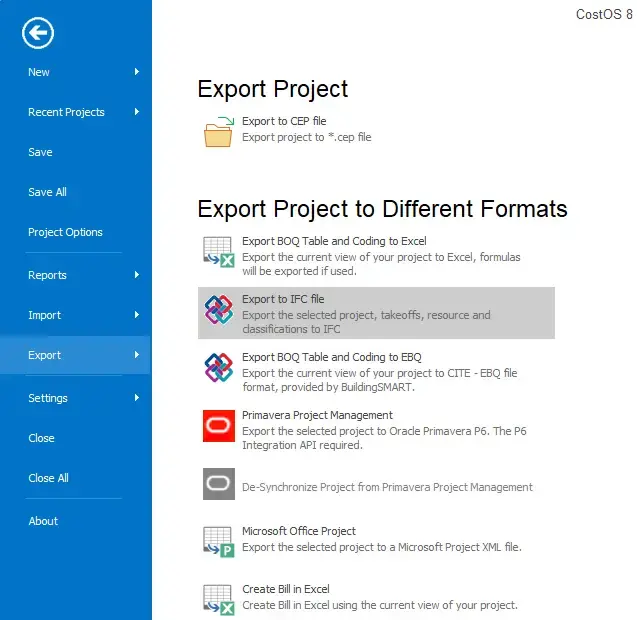The image size is (637, 620).
Task: Click 'Export project to *.cep file' description
Action: (306, 137)
